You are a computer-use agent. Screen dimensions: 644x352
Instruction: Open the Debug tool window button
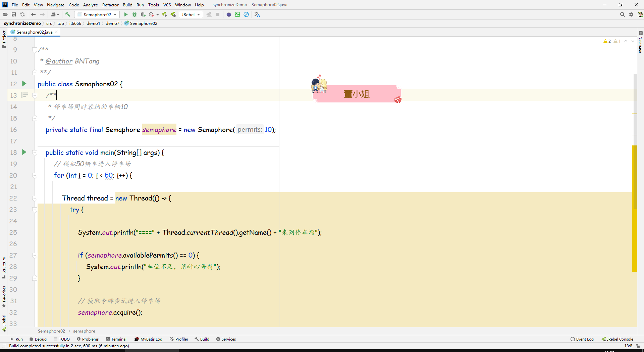point(38,339)
